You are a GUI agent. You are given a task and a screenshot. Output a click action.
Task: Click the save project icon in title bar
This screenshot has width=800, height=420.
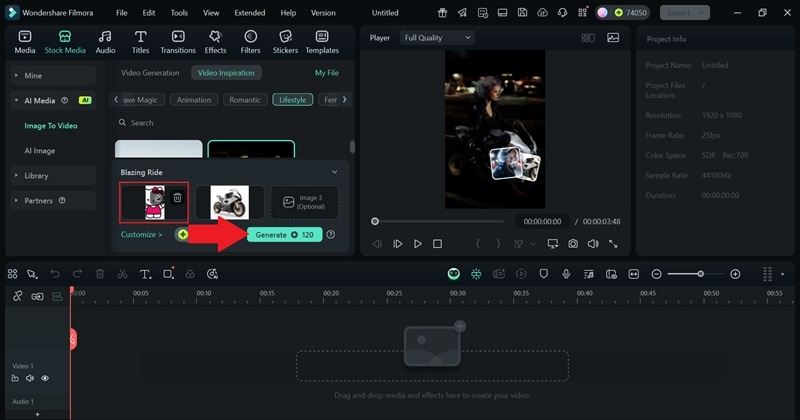point(522,12)
